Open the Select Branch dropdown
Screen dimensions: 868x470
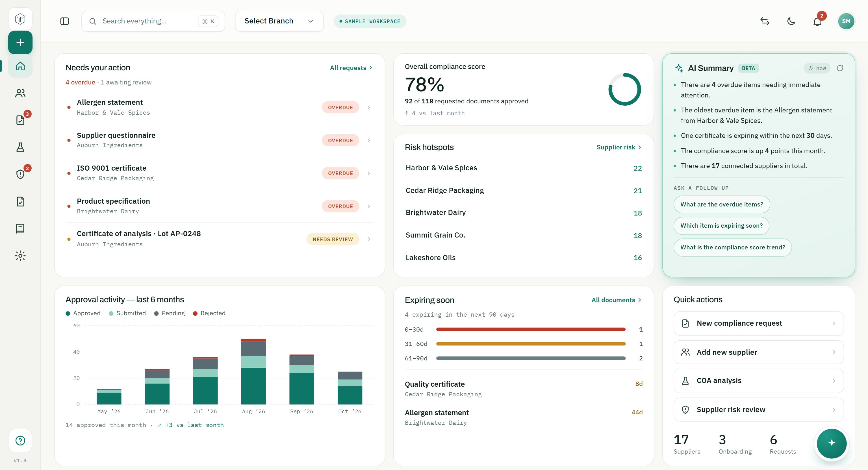click(279, 21)
